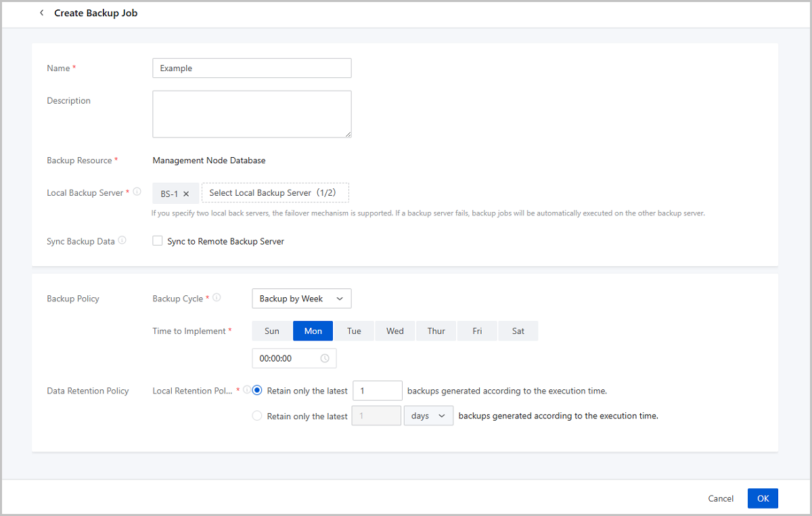Click the Cancel button
Image resolution: width=812 pixels, height=516 pixels.
(x=721, y=498)
